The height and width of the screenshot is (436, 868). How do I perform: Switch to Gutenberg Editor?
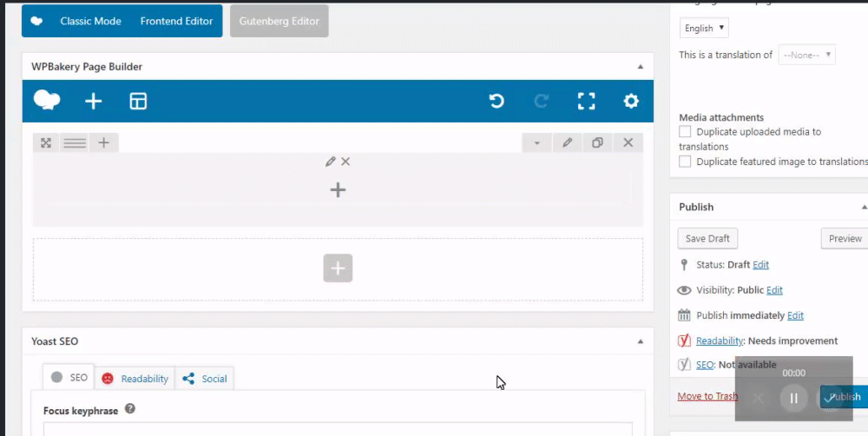point(279,21)
